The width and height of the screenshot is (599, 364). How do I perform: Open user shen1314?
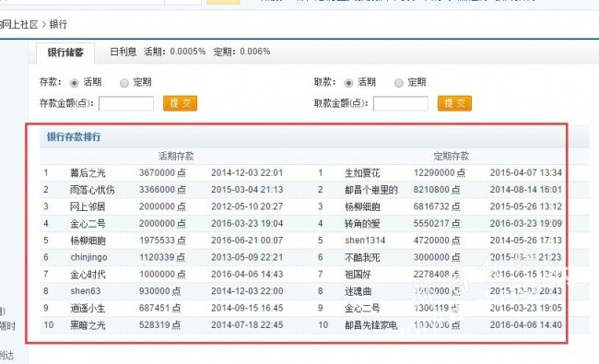(365, 241)
